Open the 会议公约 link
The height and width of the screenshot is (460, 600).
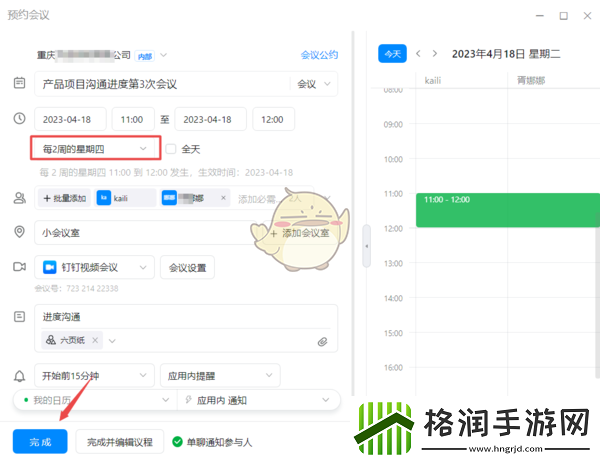319,55
